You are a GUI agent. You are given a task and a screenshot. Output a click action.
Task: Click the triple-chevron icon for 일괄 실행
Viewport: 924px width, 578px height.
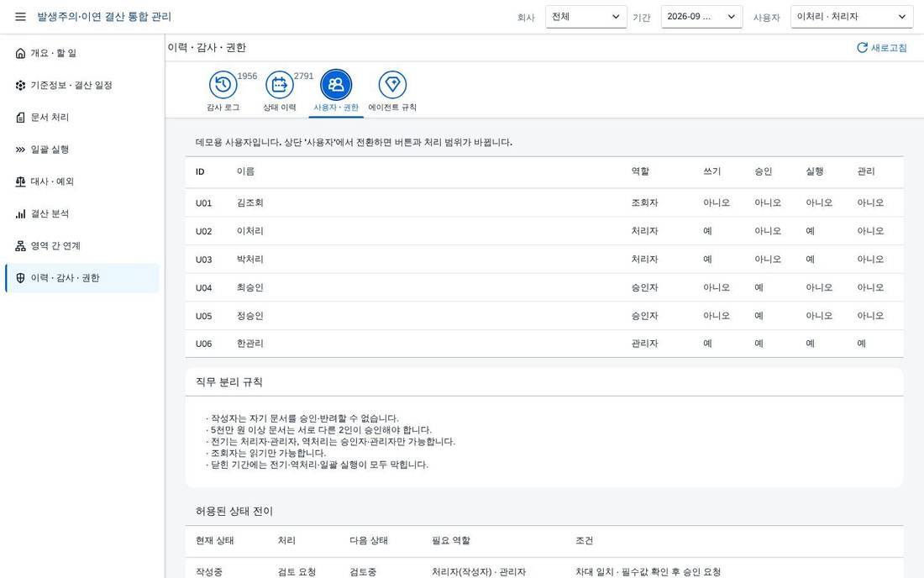point(20,150)
